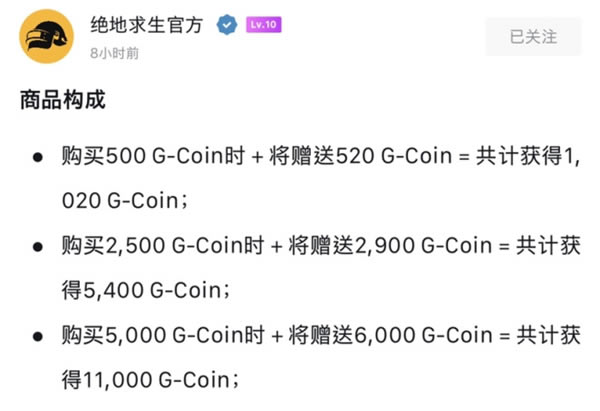Click the bullet dot before 购买5,000 G-Coin
Viewport: 600px width, 411px height.
tap(38, 336)
